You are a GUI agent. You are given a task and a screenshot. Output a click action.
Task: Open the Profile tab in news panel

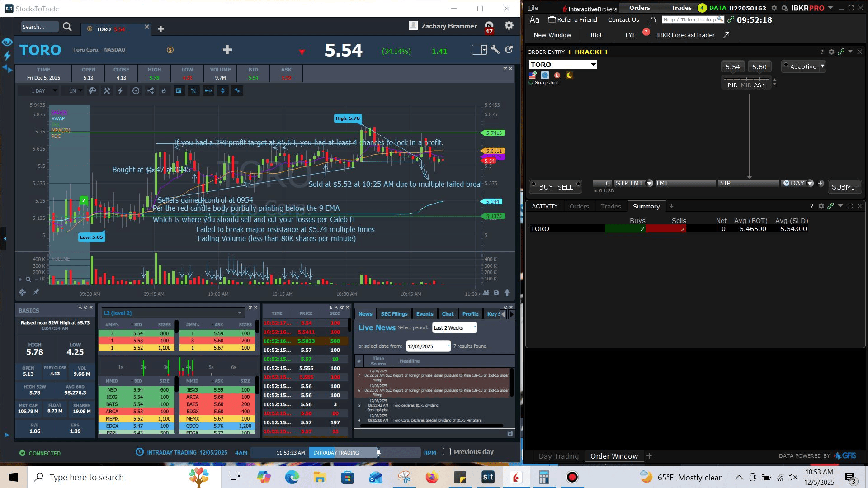[x=470, y=314]
